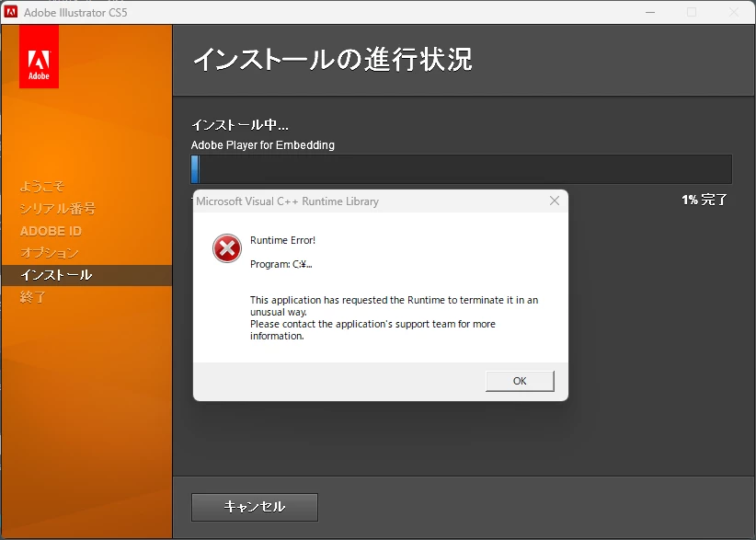Click the 'Runtime Error!' text
This screenshot has width=756, height=540.
pos(282,240)
